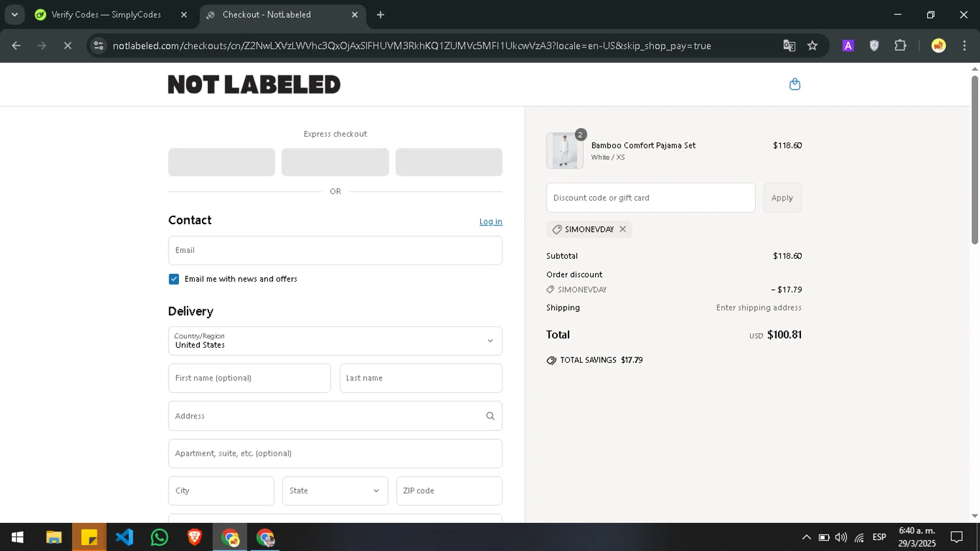Image resolution: width=980 pixels, height=551 pixels.
Task: Open Sticky Notes from taskbar
Action: (89, 537)
